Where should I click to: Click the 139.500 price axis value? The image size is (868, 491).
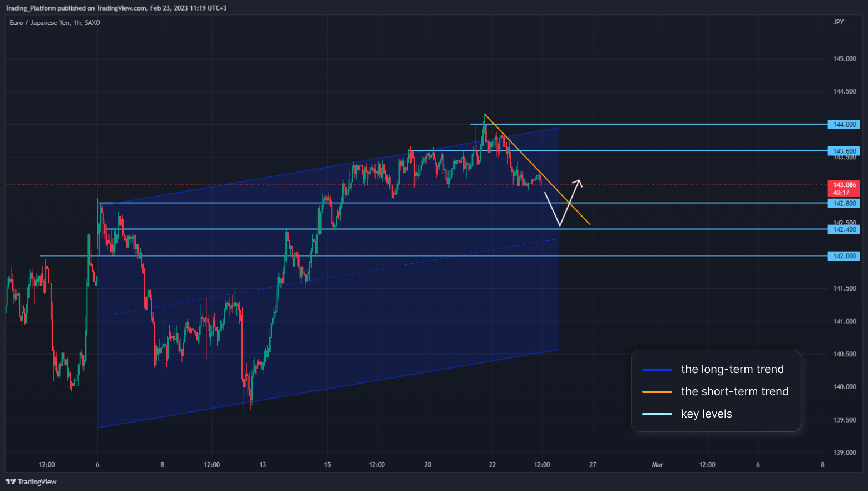[844, 420]
